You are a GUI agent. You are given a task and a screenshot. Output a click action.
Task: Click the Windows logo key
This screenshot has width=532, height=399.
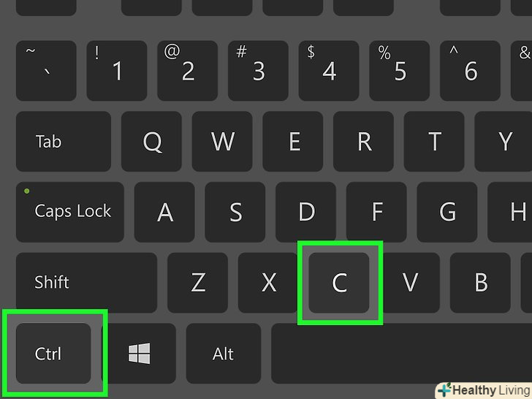click(x=139, y=353)
